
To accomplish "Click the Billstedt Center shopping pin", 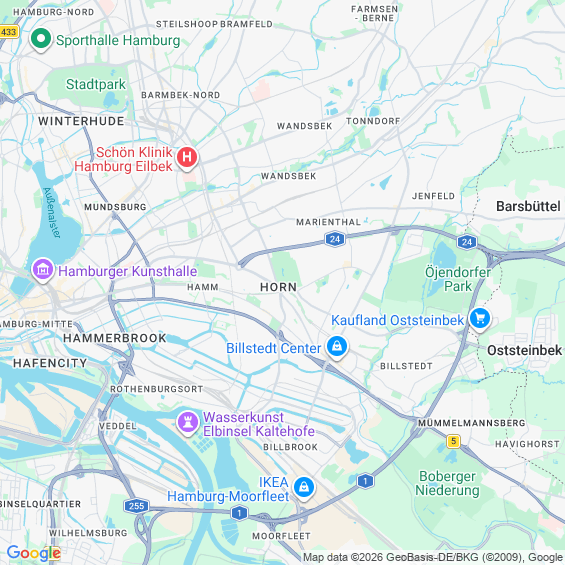I will click(x=337, y=347).
